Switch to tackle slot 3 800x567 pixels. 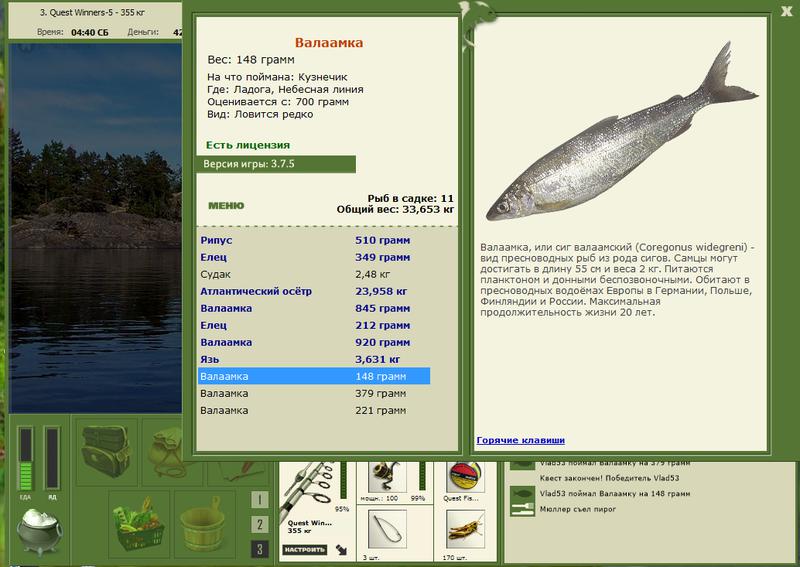260,549
